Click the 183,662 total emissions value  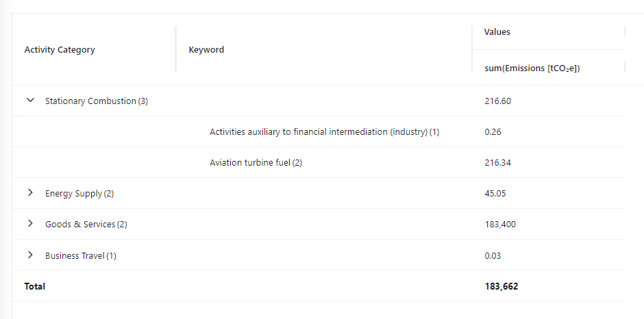(501, 286)
